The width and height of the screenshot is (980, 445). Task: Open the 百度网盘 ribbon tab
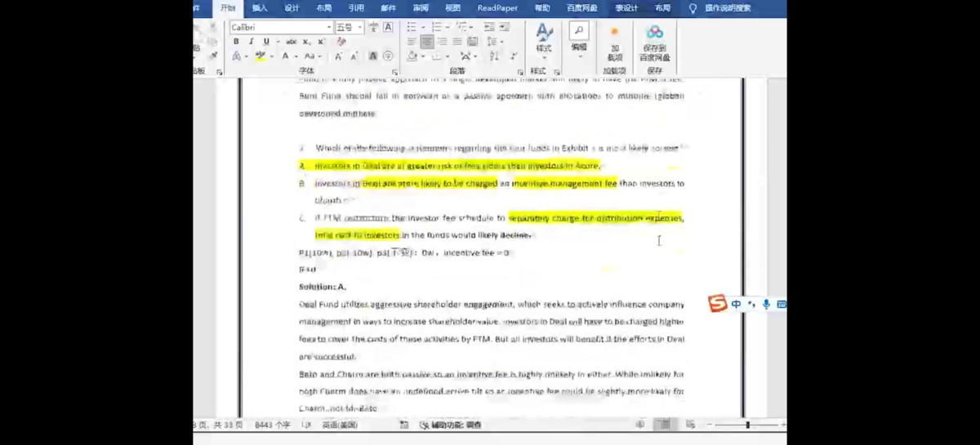[582, 8]
